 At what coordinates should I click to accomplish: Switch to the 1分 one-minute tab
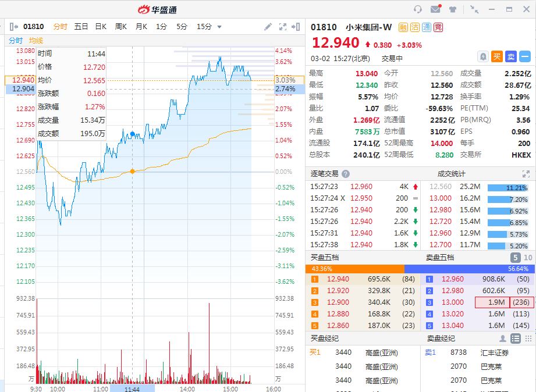coord(161,27)
